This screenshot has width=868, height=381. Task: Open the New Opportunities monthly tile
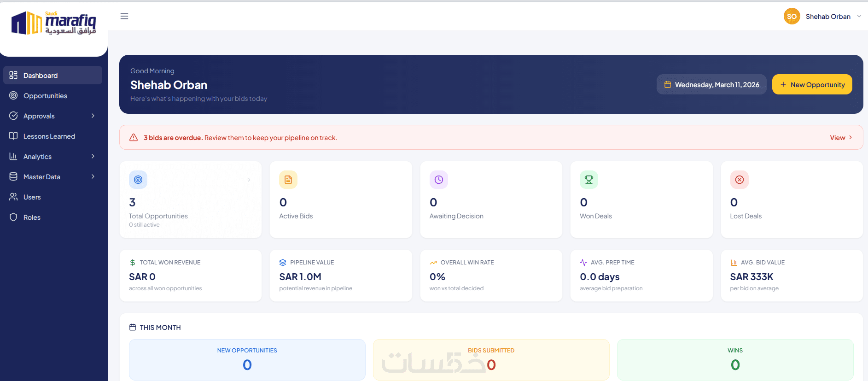[247, 360]
